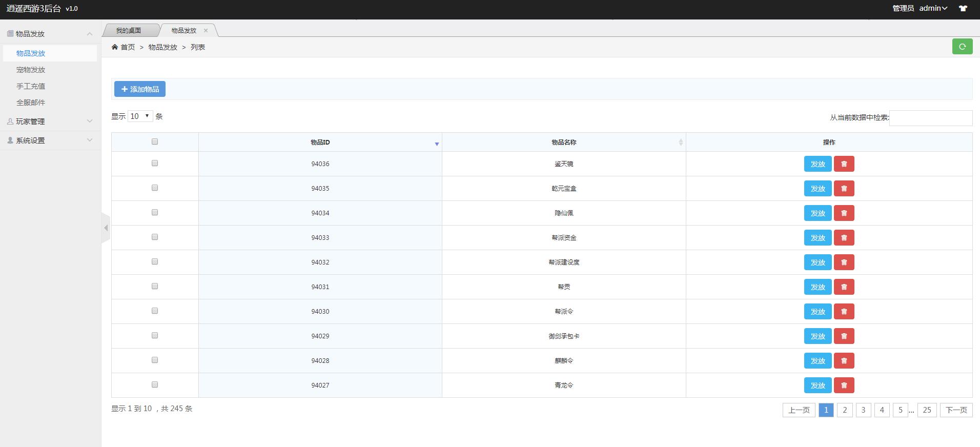Screen dimensions: 980x447
Task: Open the admin user dropdown
Action: pyautogui.click(x=933, y=8)
